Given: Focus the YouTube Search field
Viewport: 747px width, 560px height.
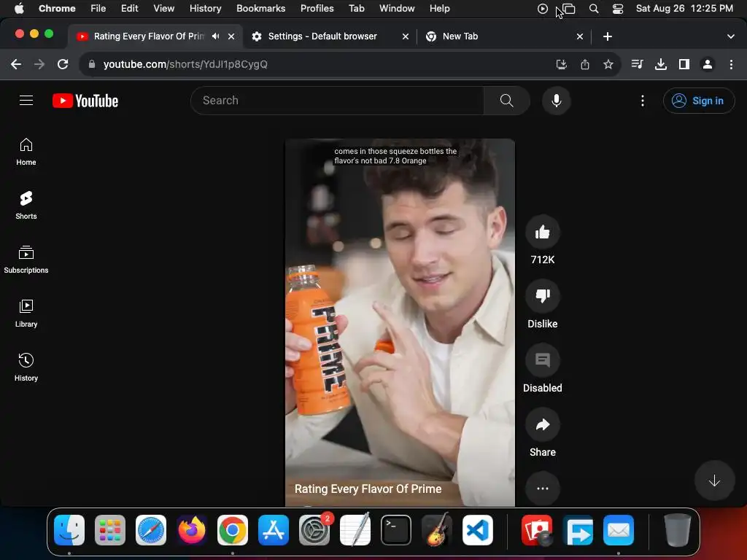Looking at the screenshot, I should click(x=337, y=101).
